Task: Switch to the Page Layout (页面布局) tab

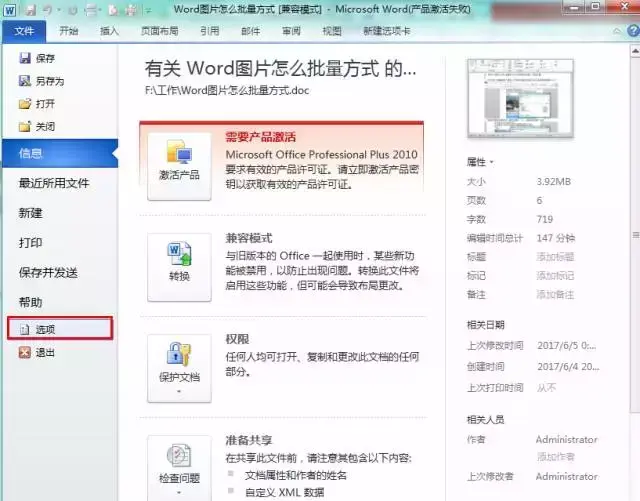Action: point(160,31)
